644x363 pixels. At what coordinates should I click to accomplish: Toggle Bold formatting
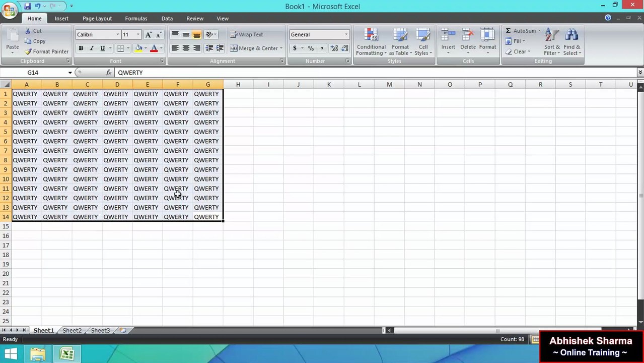pyautogui.click(x=81, y=48)
